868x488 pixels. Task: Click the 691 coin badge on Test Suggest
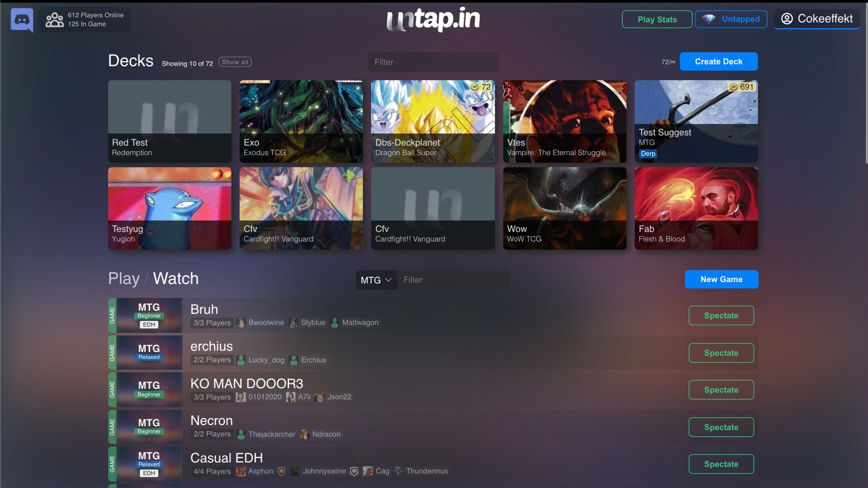[742, 86]
